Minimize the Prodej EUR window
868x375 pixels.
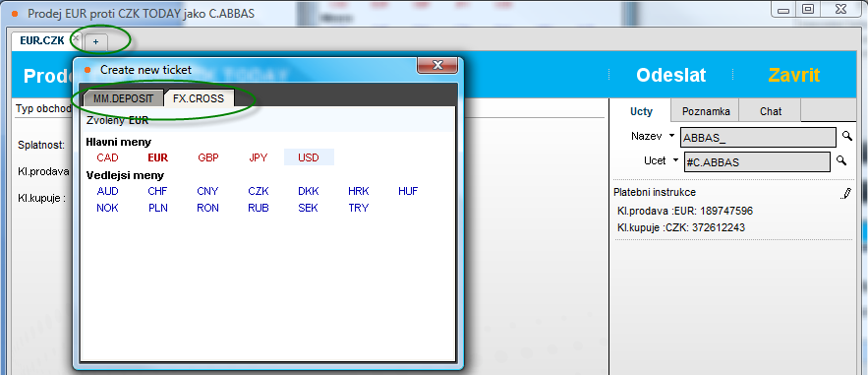tap(782, 9)
